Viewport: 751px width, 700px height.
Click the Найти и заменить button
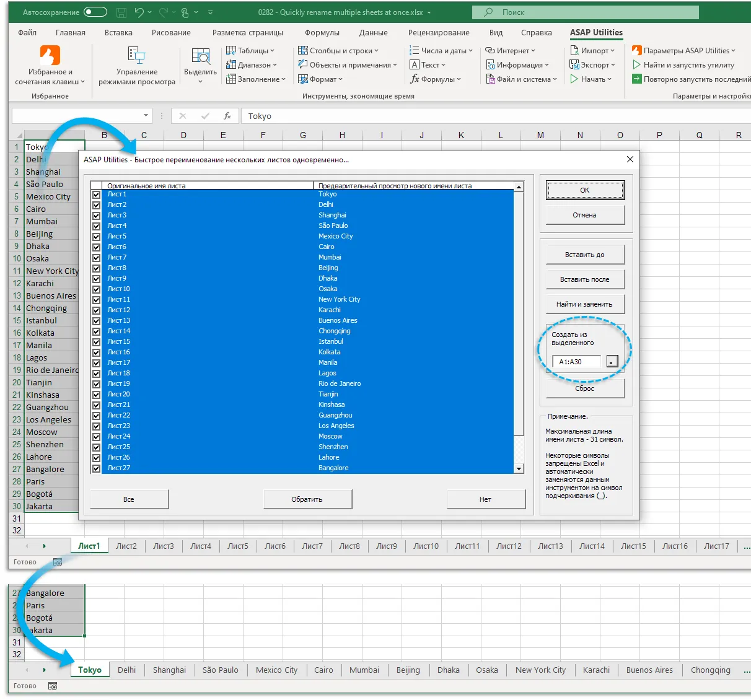pos(585,304)
